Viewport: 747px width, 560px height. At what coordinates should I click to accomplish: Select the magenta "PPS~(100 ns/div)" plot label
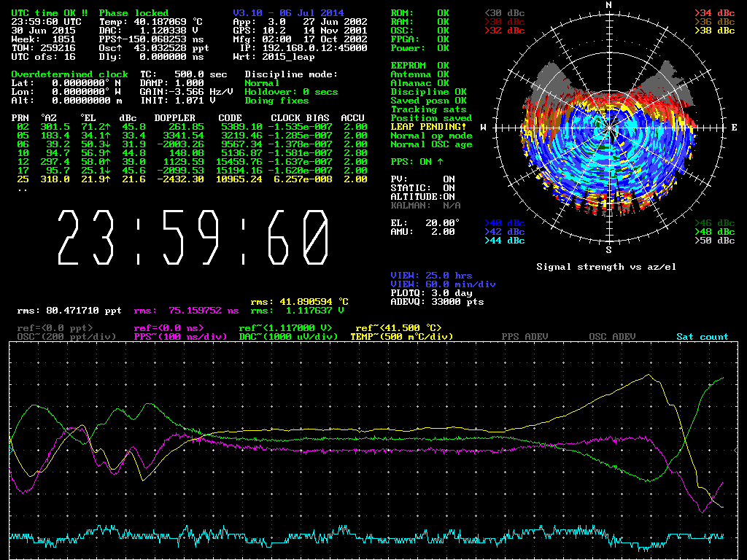click(181, 337)
